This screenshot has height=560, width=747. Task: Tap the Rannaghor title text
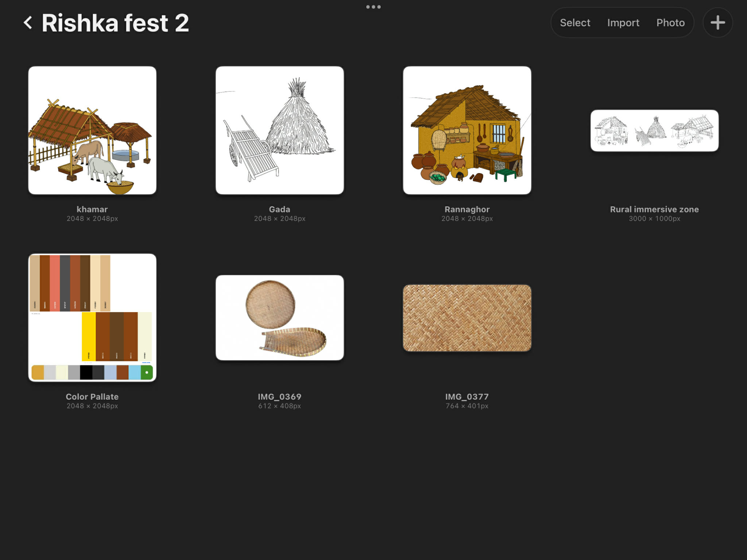tap(467, 209)
